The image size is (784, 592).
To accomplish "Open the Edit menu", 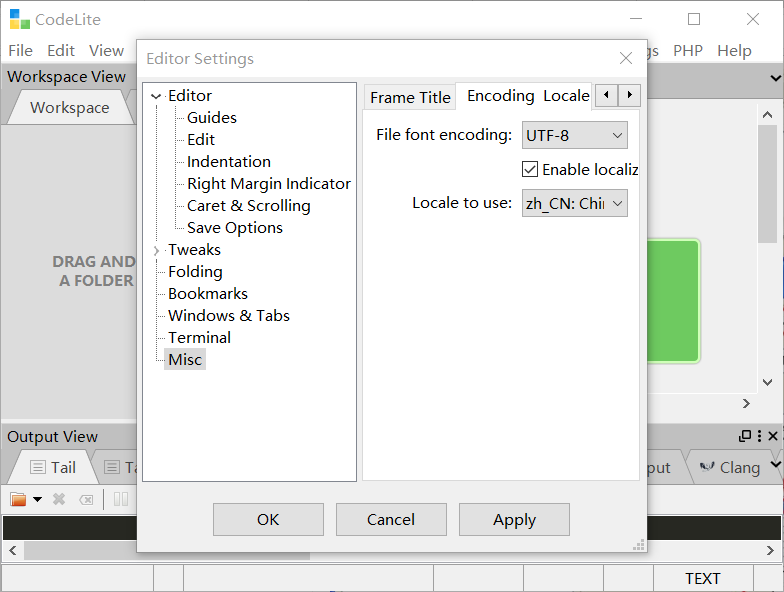I will (x=61, y=50).
